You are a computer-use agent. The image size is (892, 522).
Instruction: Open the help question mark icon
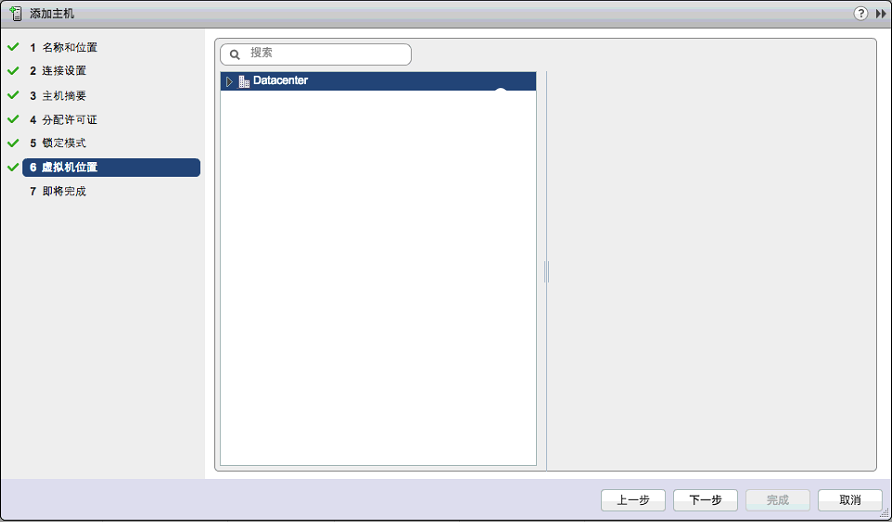[860, 13]
